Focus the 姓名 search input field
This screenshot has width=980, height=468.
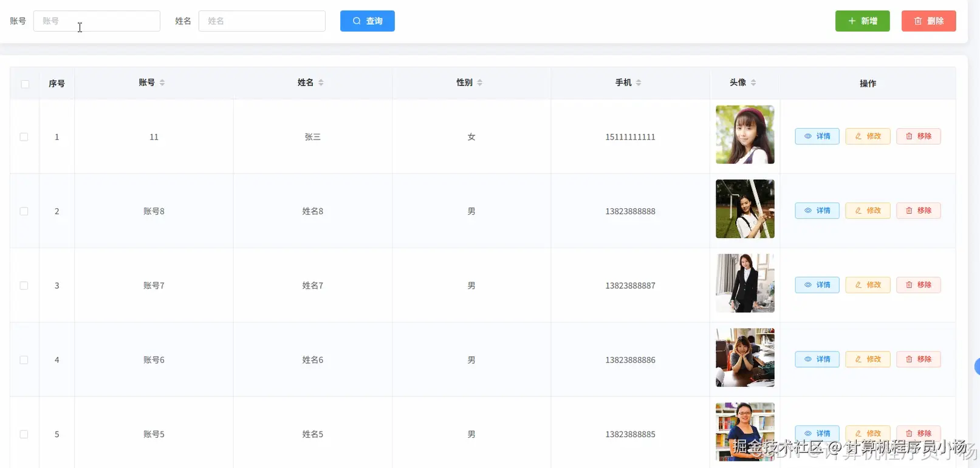coord(262,21)
